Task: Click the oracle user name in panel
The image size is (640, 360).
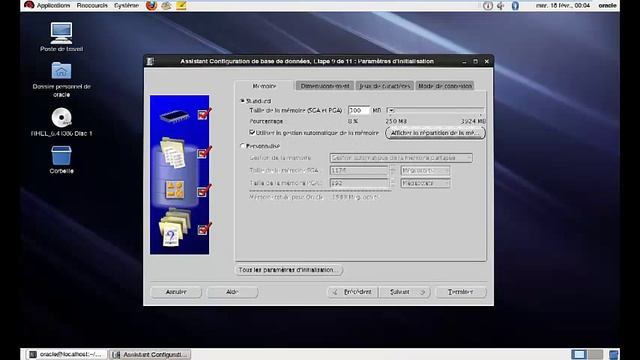Action: click(x=607, y=5)
